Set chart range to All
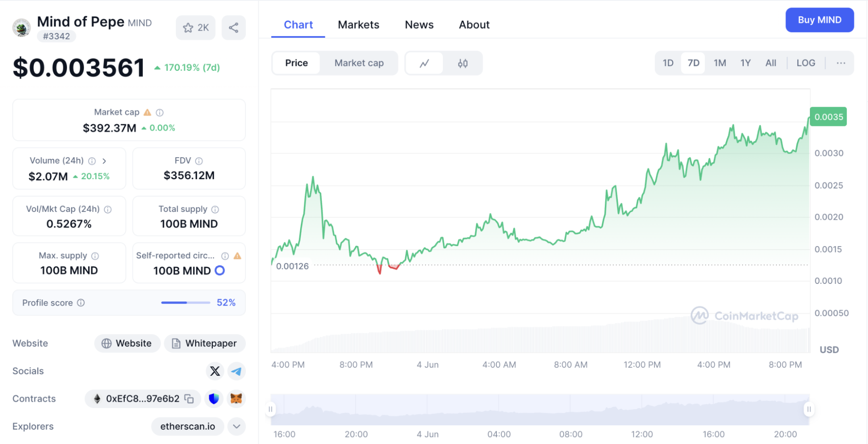Screen dimensions: 868x444 (770, 63)
